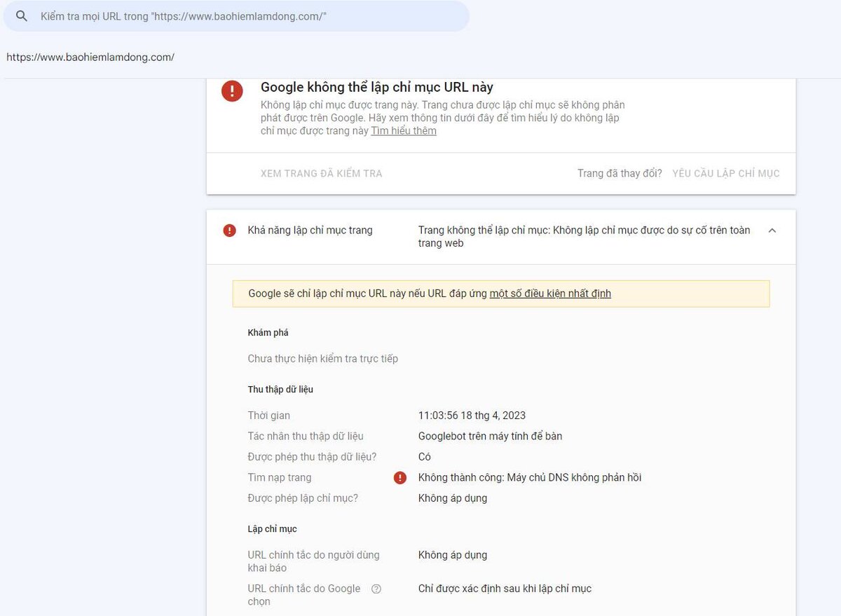The width and height of the screenshot is (841, 616).
Task: Click 'Được phép thu thập dữ liệu?' label
Action: click(x=313, y=457)
